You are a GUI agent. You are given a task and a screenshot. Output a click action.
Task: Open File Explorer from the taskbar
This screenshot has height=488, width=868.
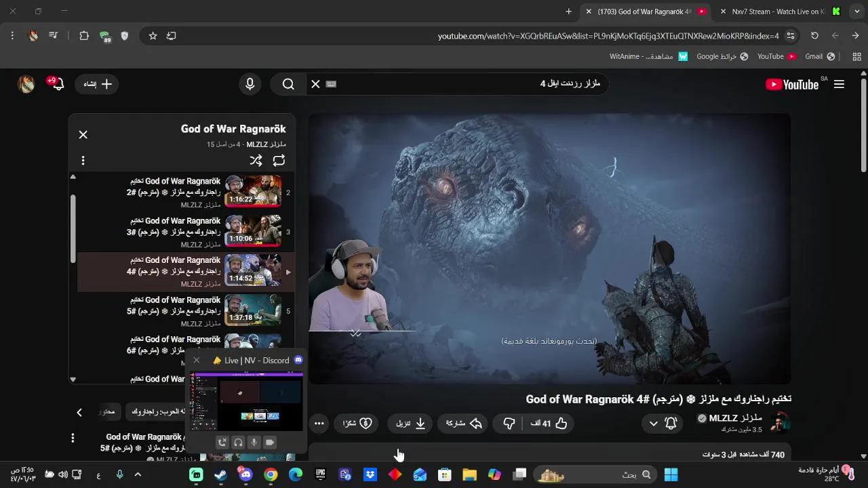(x=469, y=475)
